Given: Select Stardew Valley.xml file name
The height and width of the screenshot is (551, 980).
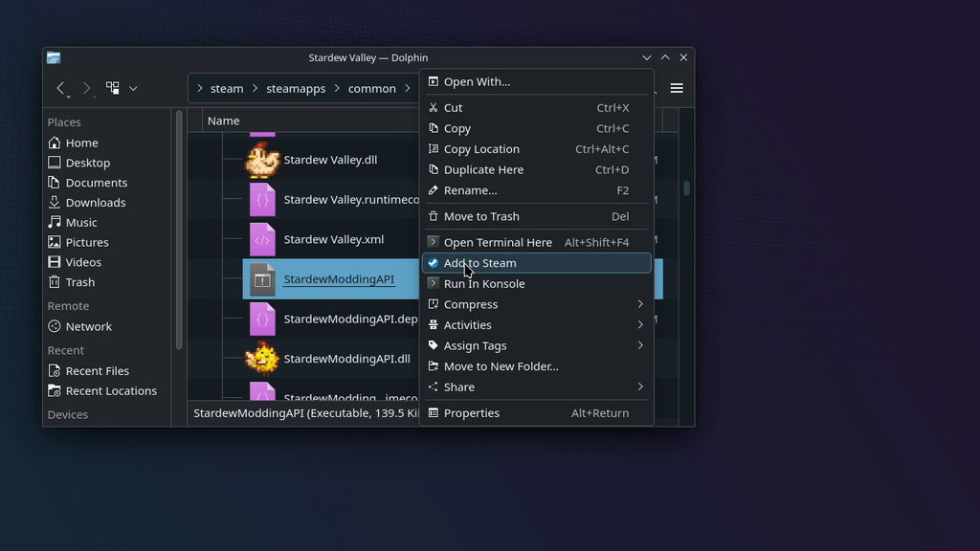Looking at the screenshot, I should click(x=334, y=239).
